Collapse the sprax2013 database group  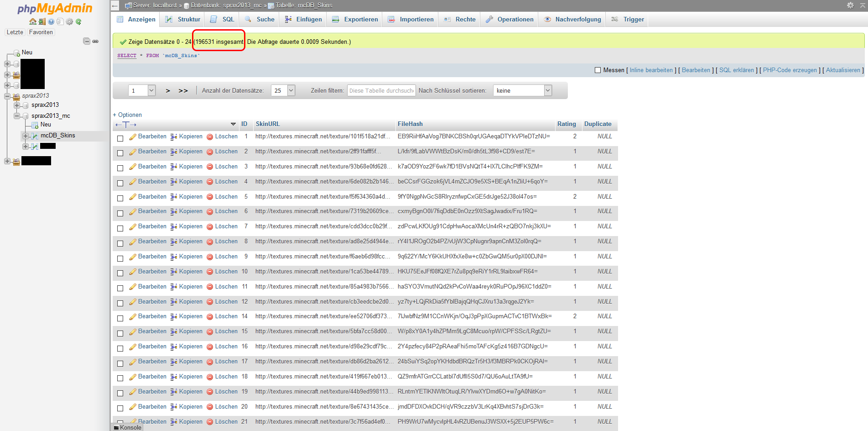click(7, 96)
